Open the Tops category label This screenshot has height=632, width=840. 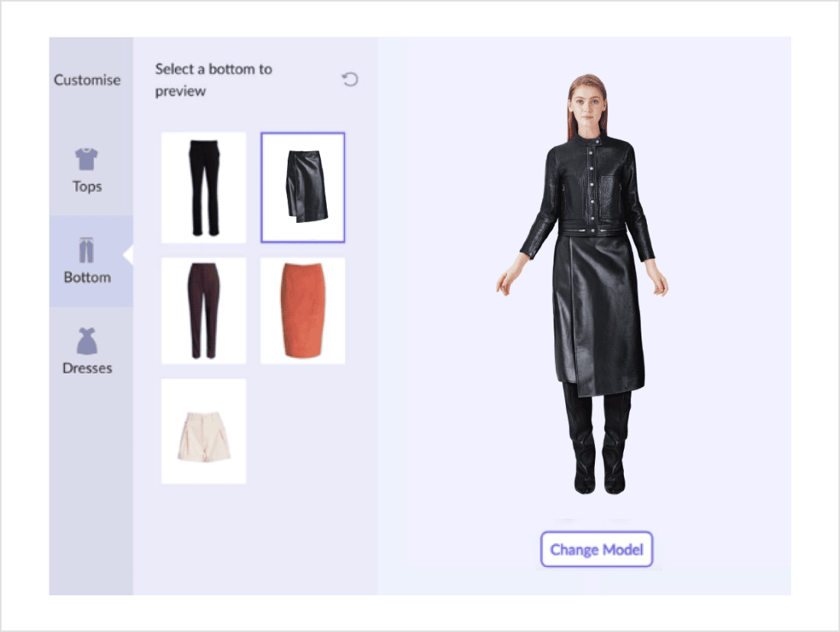[87, 186]
